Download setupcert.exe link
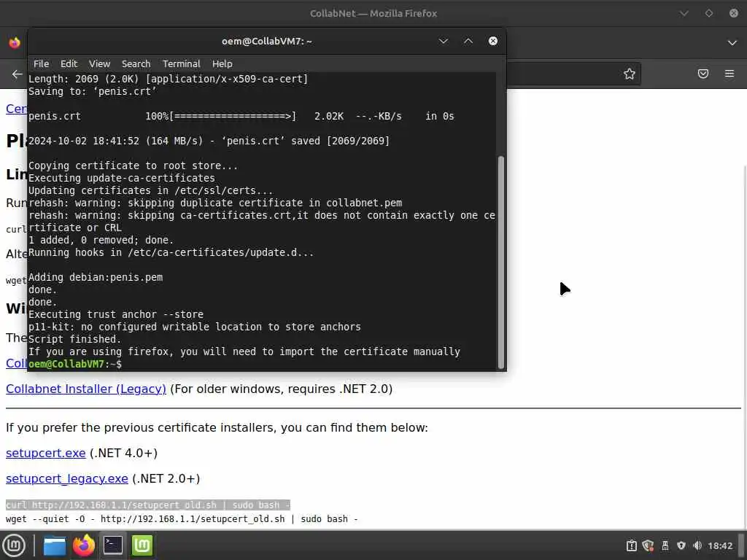Viewport: 747px width, 560px height. [46, 453]
